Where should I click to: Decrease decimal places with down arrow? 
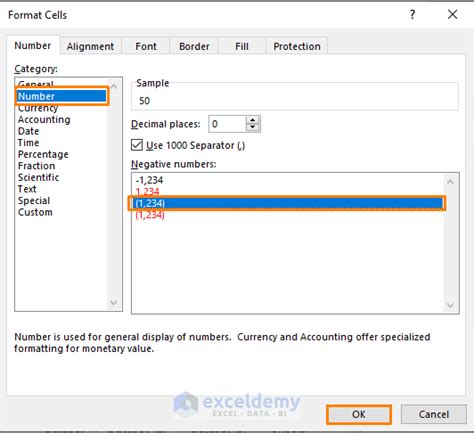(x=253, y=128)
